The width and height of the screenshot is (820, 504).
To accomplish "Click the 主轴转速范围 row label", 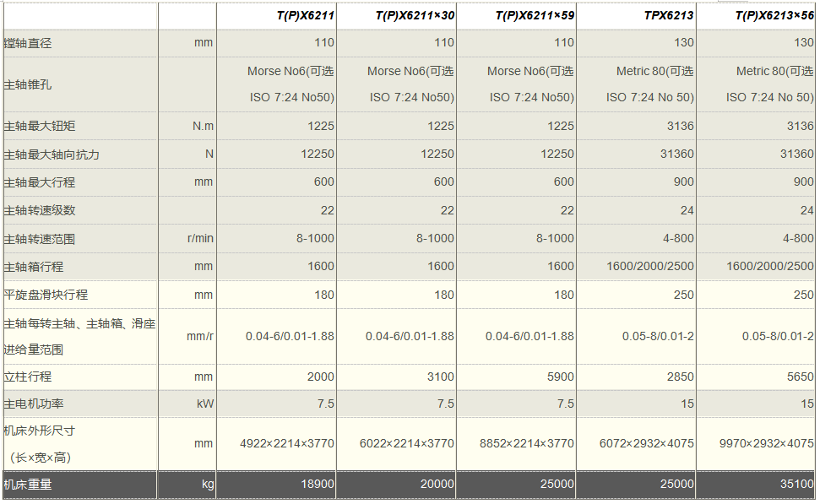I will coord(39,239).
